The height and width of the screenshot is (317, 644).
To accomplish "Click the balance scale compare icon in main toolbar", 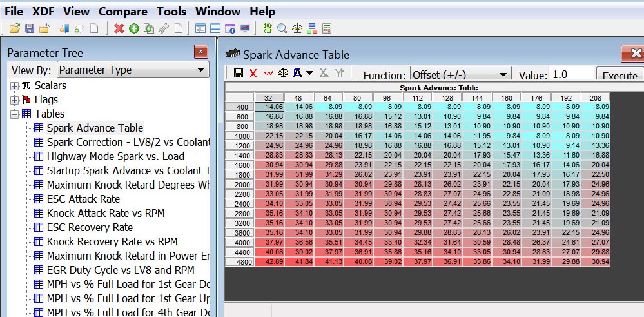I will pos(297,28).
